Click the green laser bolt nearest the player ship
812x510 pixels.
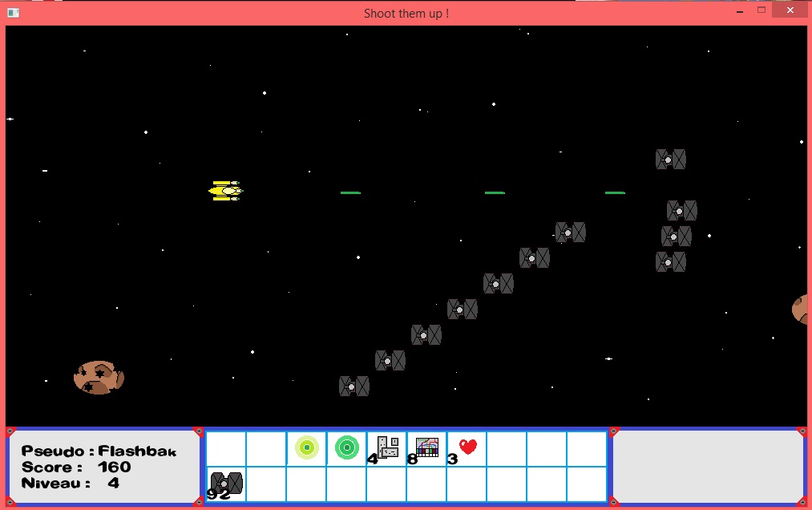click(350, 192)
